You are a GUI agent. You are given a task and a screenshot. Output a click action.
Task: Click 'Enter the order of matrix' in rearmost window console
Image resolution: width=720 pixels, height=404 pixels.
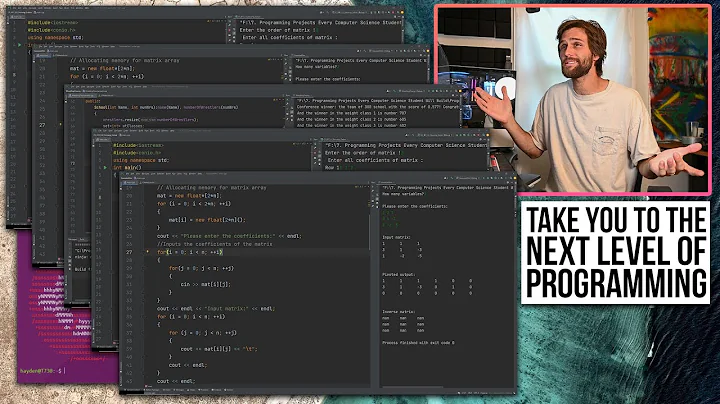point(276,30)
